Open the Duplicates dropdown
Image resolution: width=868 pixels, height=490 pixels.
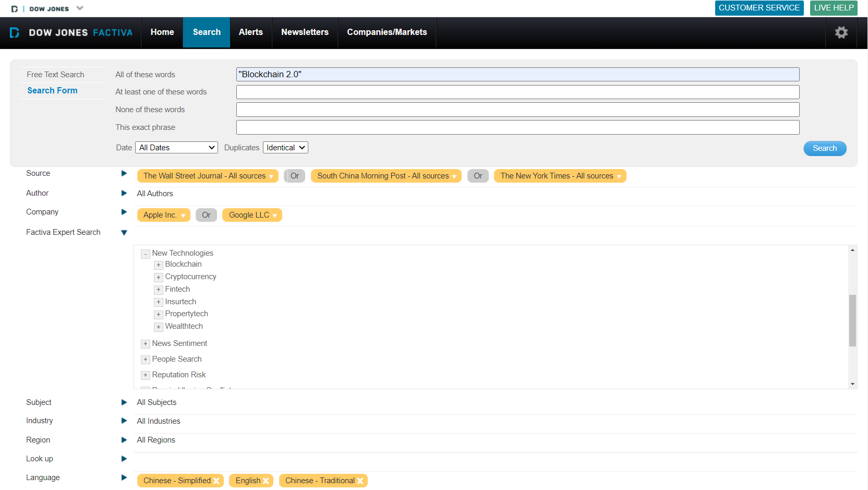(285, 148)
